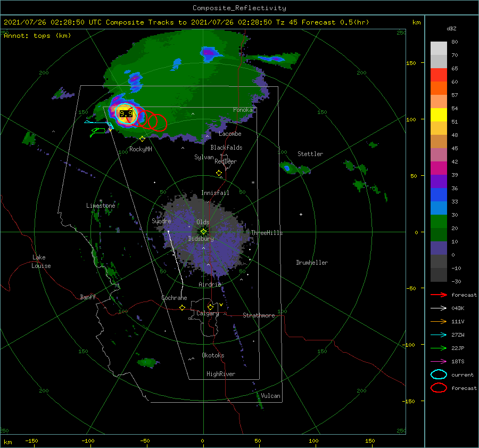Click the 9.9 storm tops label

click(126, 114)
